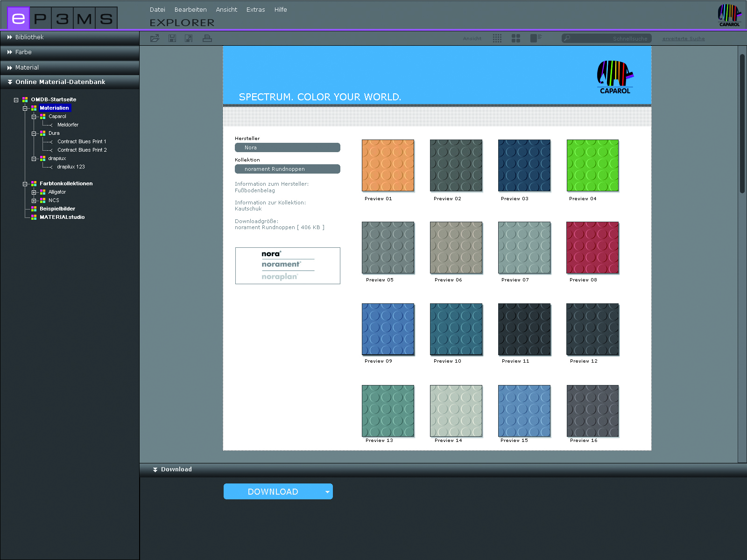Click the open folder toolbar icon
The height and width of the screenshot is (560, 747).
click(155, 38)
